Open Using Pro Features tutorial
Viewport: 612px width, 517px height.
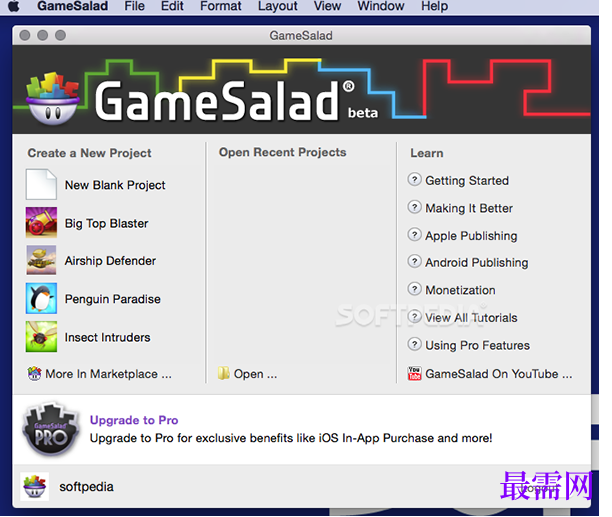[x=478, y=345]
